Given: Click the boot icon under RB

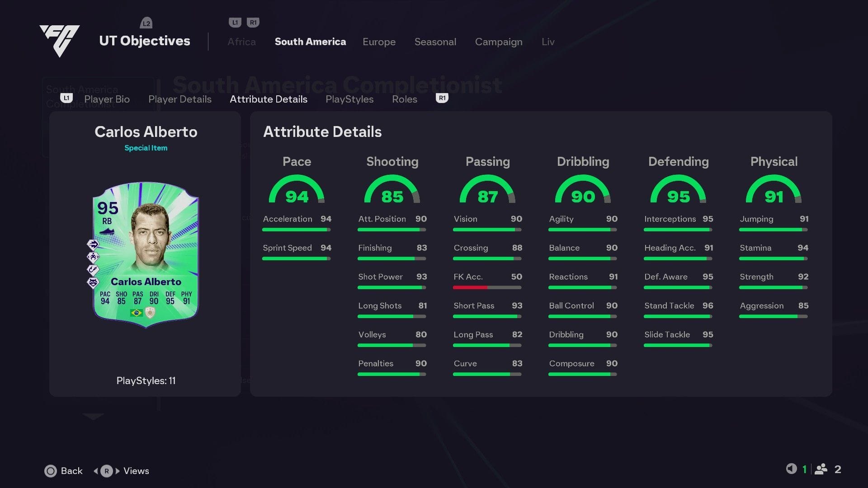Looking at the screenshot, I should click(x=107, y=231).
